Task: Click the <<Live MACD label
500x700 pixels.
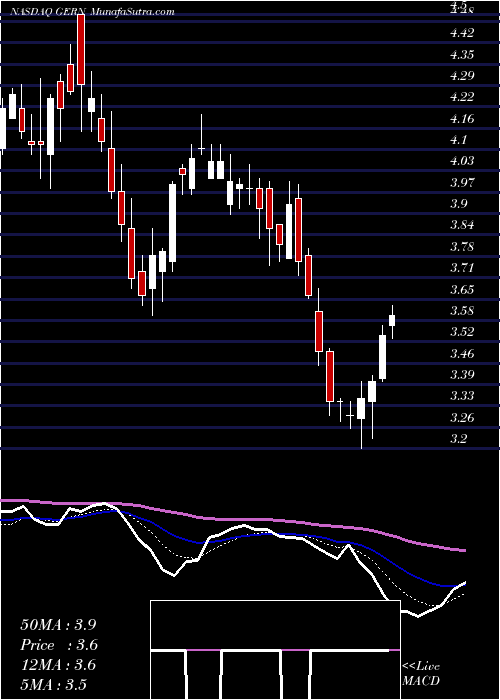Action: point(421,674)
